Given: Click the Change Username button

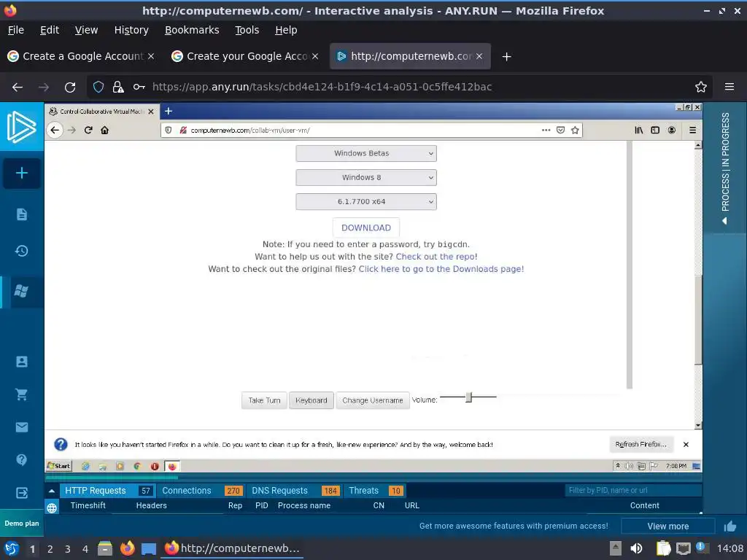Looking at the screenshot, I should coord(373,400).
